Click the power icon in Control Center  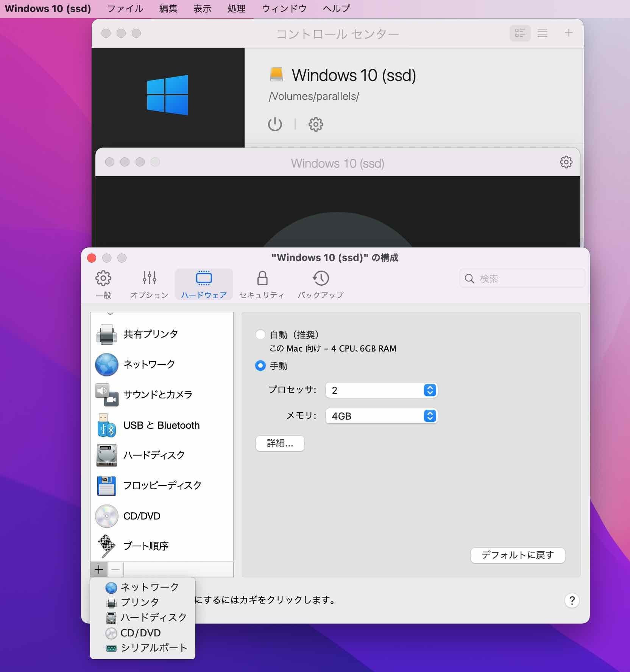coord(275,124)
